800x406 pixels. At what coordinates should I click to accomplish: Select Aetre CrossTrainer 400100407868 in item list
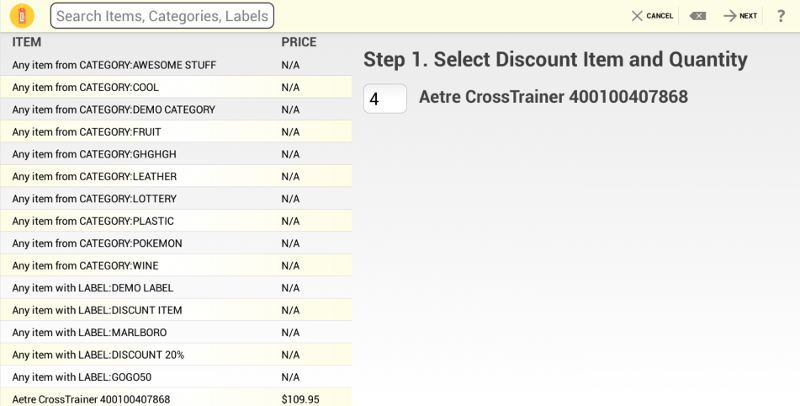pyautogui.click(x=176, y=397)
